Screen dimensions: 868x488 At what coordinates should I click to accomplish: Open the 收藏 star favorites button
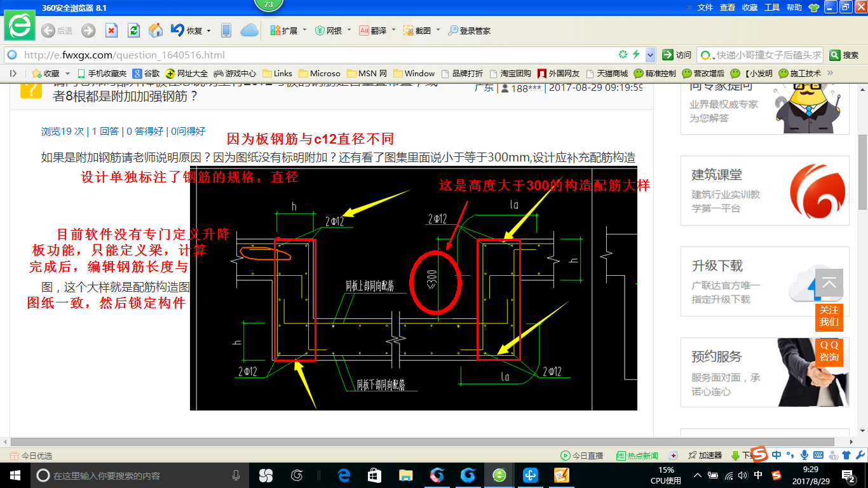point(46,73)
